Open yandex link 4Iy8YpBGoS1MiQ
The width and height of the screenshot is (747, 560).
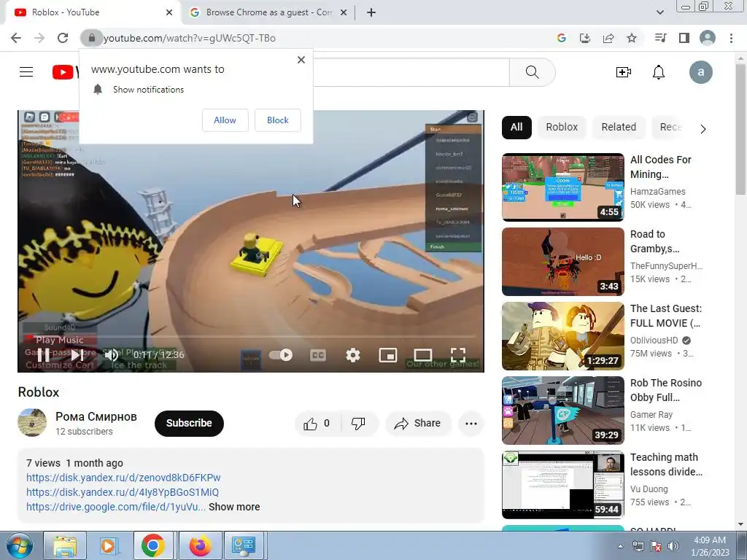click(x=123, y=492)
